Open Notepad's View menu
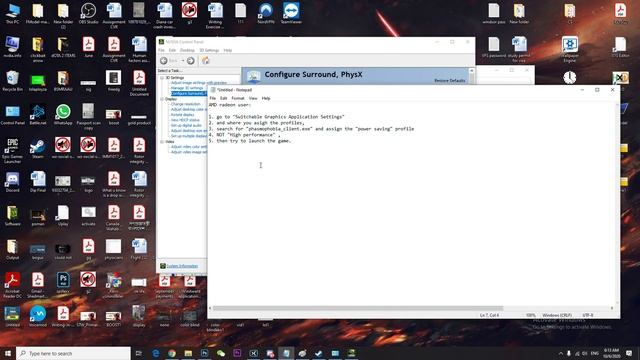 click(x=253, y=98)
